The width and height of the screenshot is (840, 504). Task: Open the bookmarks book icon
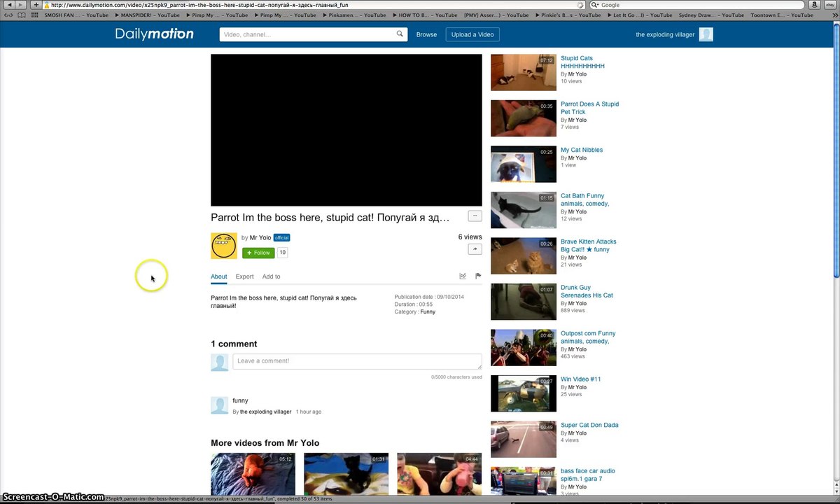[x=21, y=15]
